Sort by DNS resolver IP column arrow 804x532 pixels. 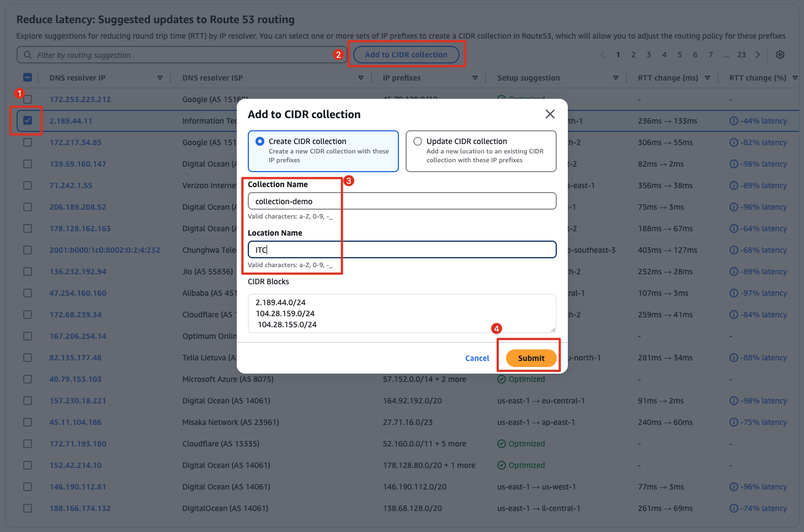pos(160,78)
